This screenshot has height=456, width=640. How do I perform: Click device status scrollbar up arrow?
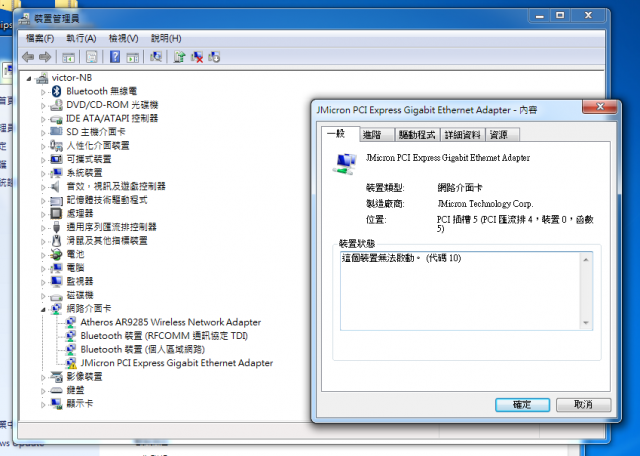(x=586, y=260)
